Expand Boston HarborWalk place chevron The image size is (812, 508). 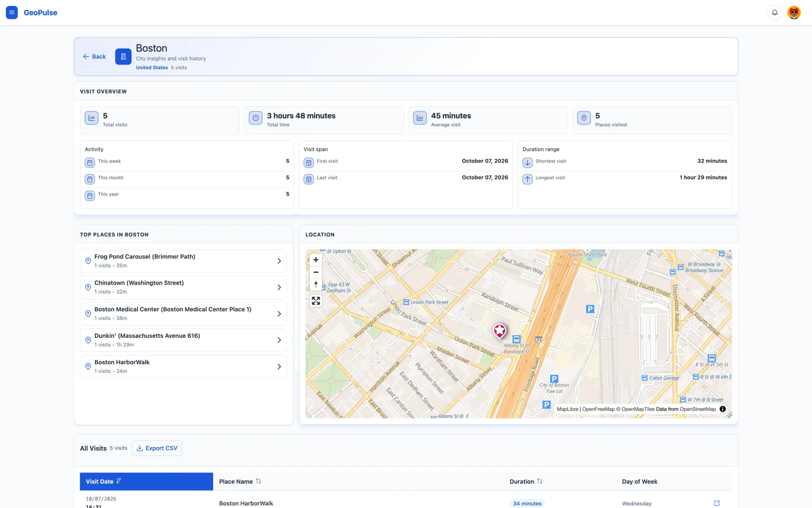point(279,367)
